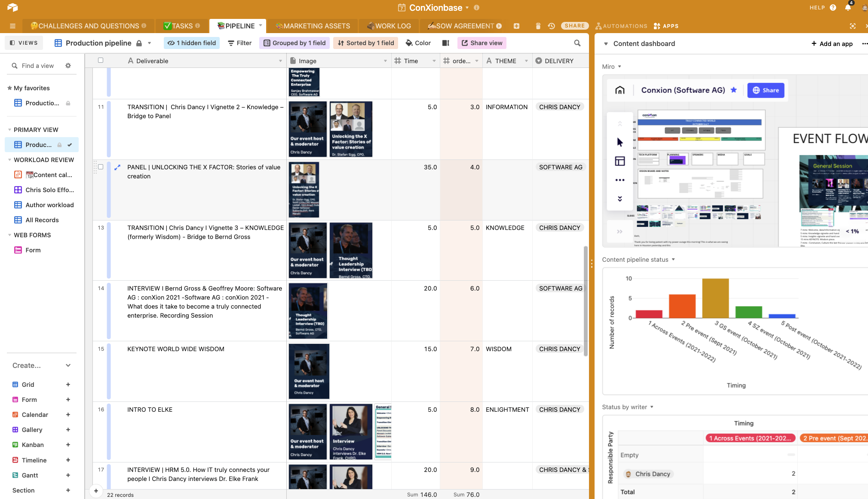
Task: Click the tallest chart bar for GS event
Action: tap(715, 298)
